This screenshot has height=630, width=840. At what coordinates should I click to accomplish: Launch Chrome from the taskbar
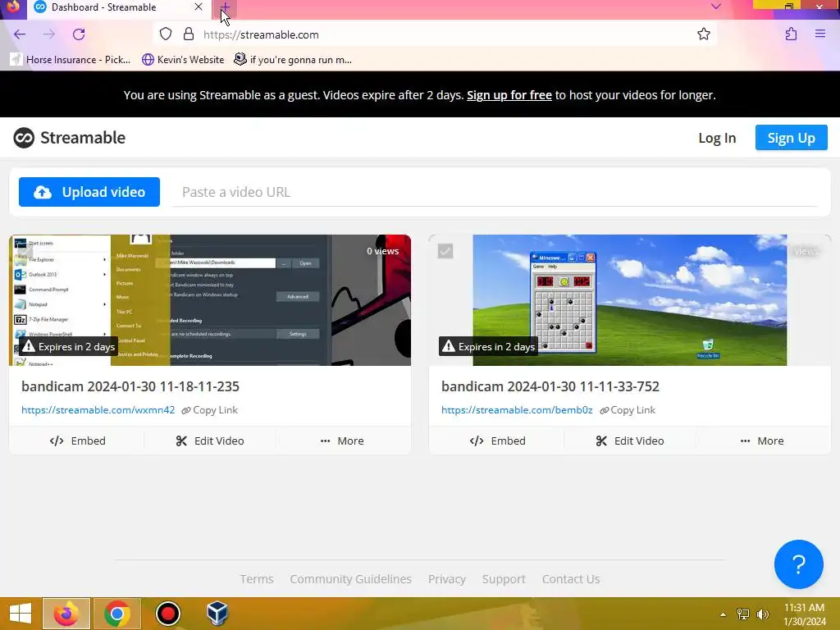pos(117,614)
